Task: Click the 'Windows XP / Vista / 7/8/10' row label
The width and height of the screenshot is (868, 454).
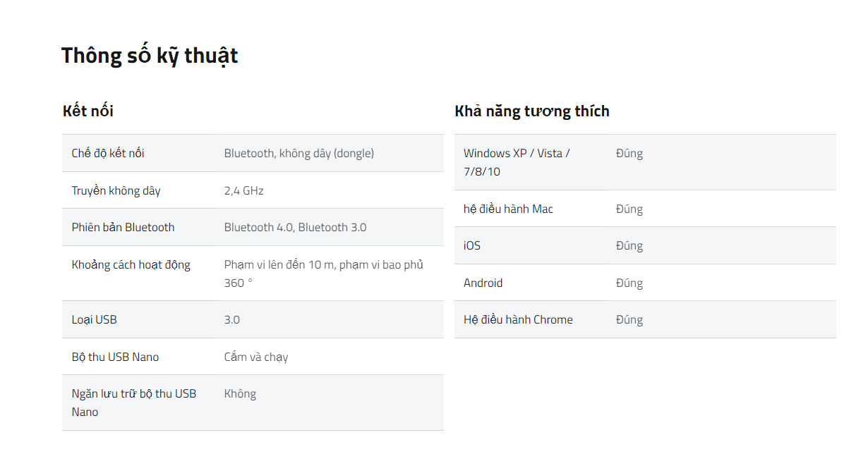Action: click(x=517, y=162)
